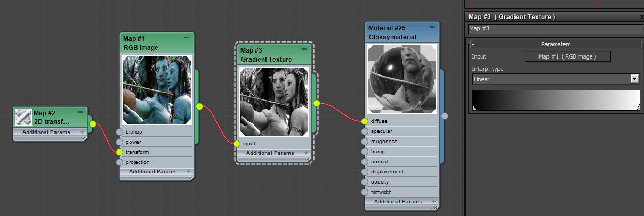Open the Interp. type Linear dropdown
The image size is (644, 216).
coord(634,79)
